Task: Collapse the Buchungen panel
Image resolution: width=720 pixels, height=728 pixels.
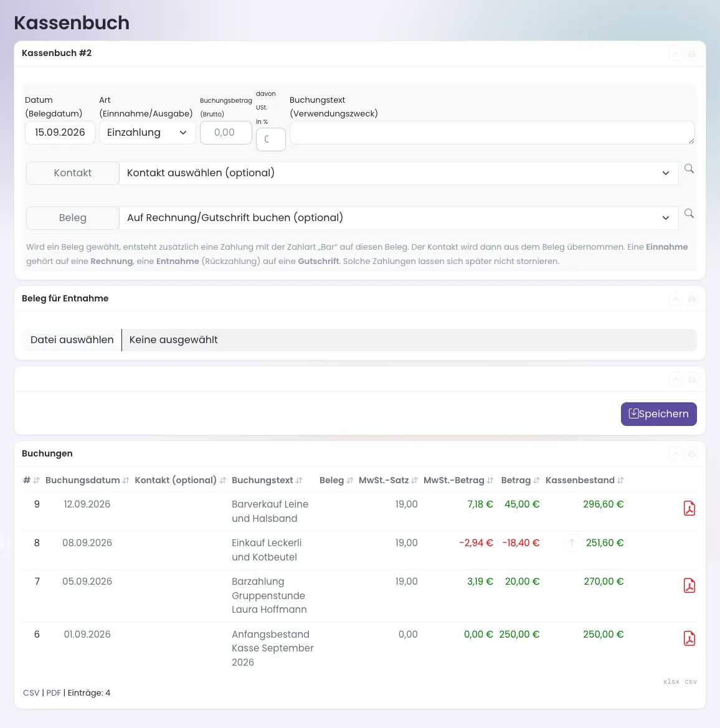Action: point(675,454)
